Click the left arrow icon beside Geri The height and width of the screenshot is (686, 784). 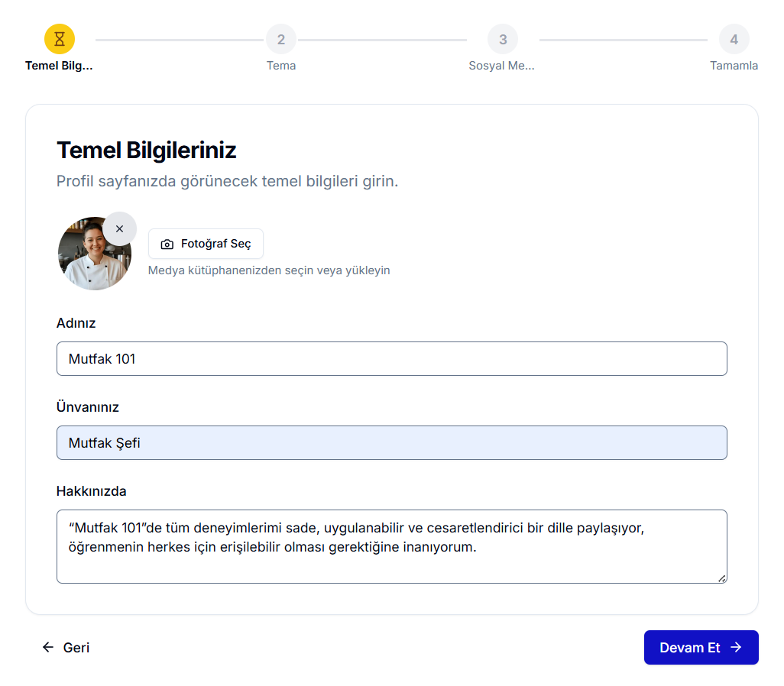48,648
